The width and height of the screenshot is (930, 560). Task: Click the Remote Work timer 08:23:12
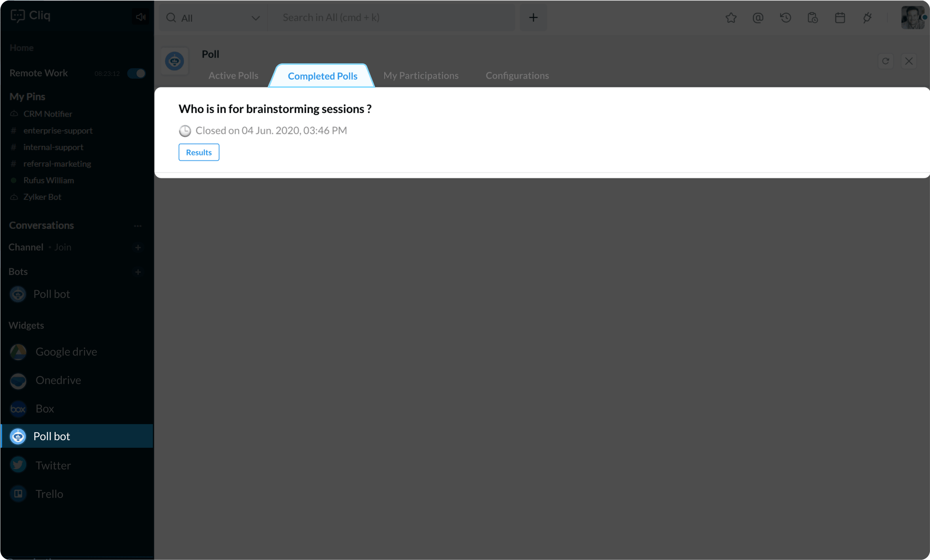[107, 74]
